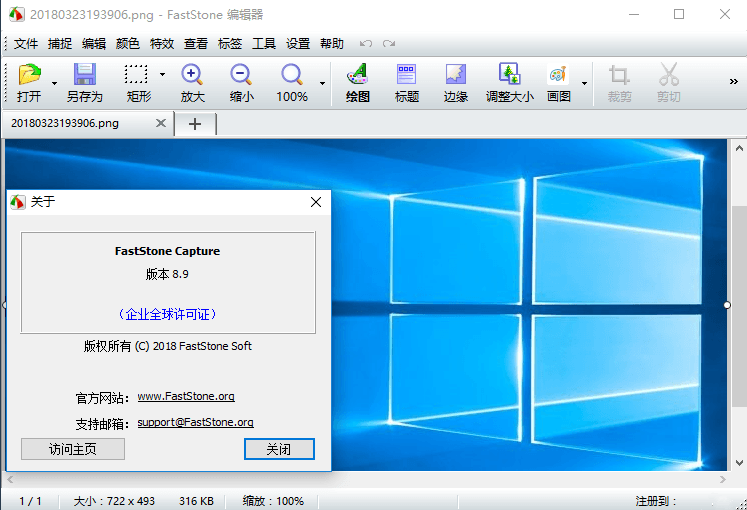747x510 pixels.
Task: Open the 特效 menu
Action: coord(162,44)
